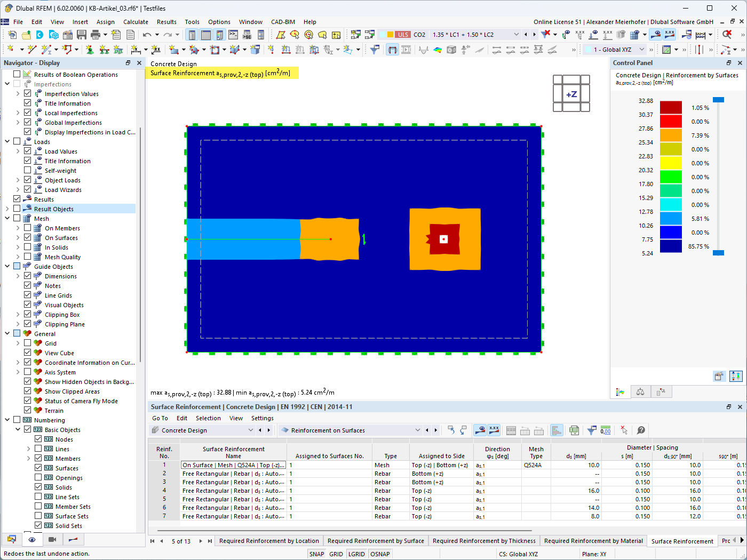Switch to Required Reinforcement by Location tab
Image resolution: width=747 pixels, height=560 pixels.
pos(269,541)
